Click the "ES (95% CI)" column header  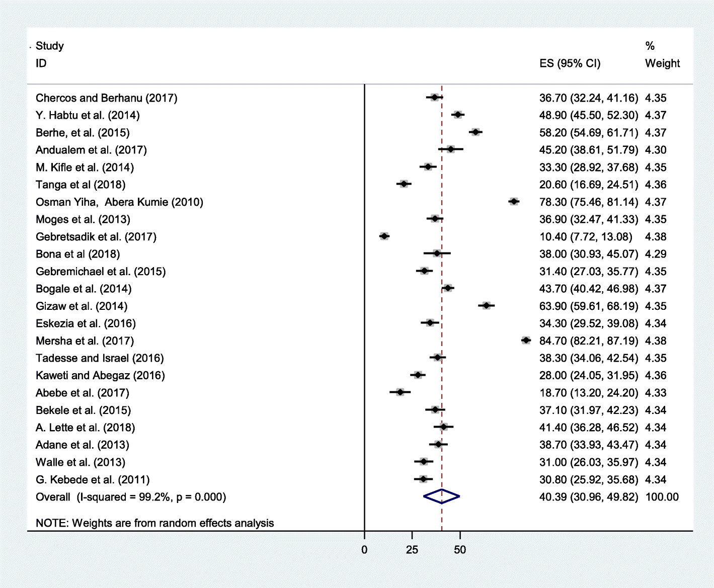(570, 63)
